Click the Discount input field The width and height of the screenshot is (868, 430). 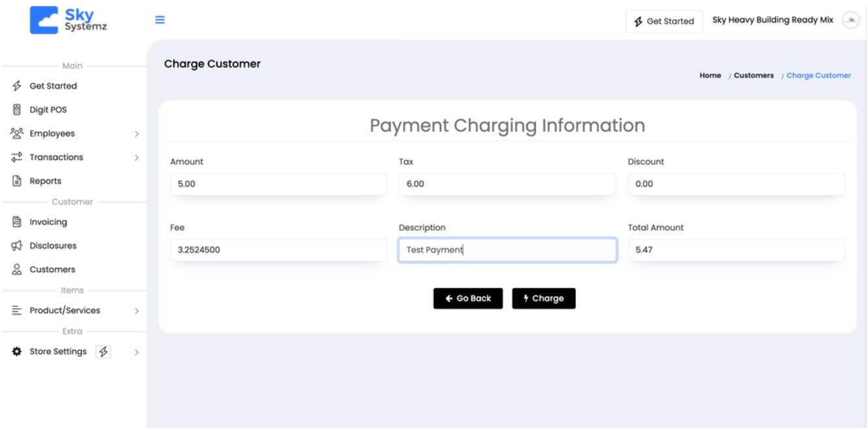(x=736, y=184)
